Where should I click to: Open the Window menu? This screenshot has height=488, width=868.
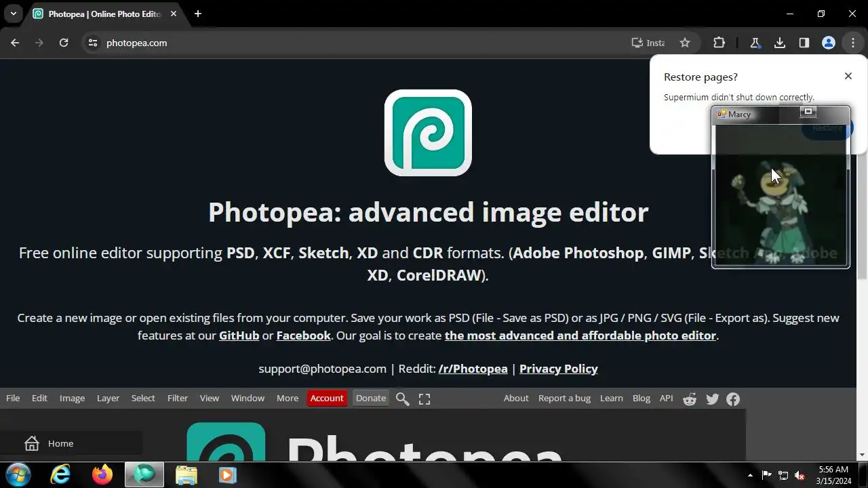click(248, 399)
